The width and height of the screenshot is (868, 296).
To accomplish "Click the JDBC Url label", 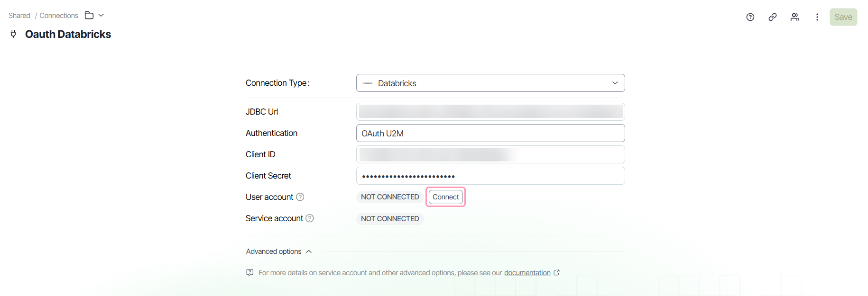I will click(262, 112).
